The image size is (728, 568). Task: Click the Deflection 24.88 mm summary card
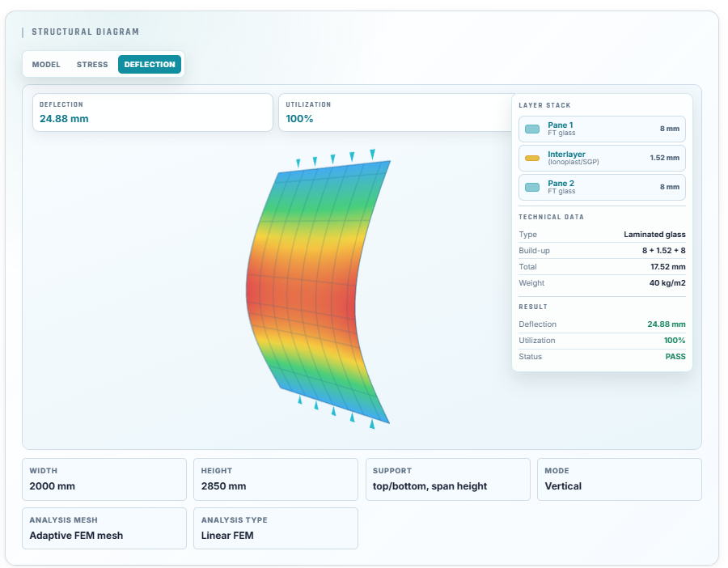point(153,112)
